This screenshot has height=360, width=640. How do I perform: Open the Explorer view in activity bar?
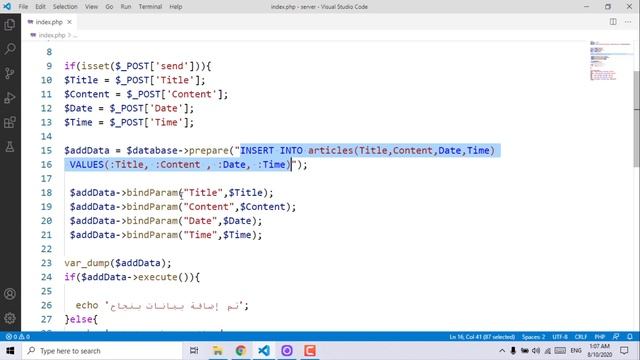pos(10,24)
